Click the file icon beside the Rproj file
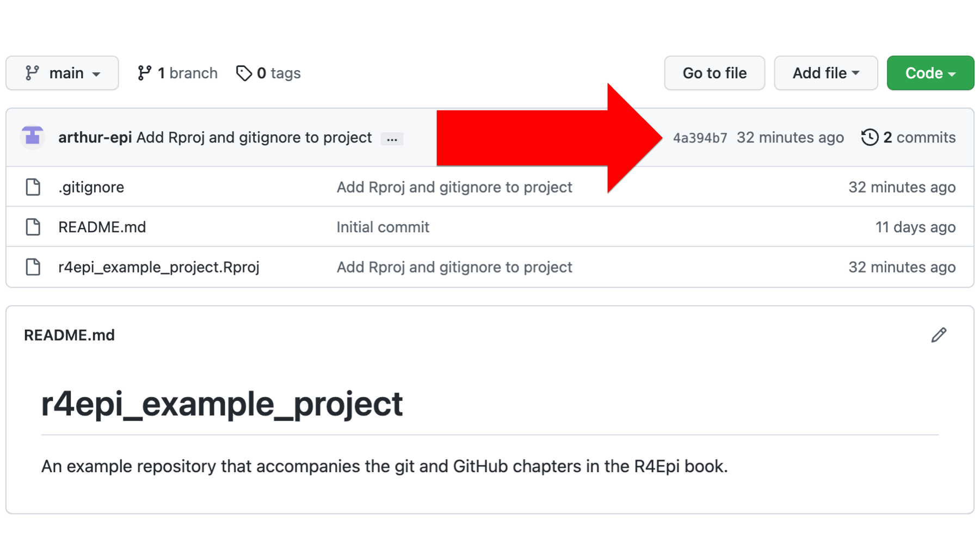980x551 pixels. 33,267
